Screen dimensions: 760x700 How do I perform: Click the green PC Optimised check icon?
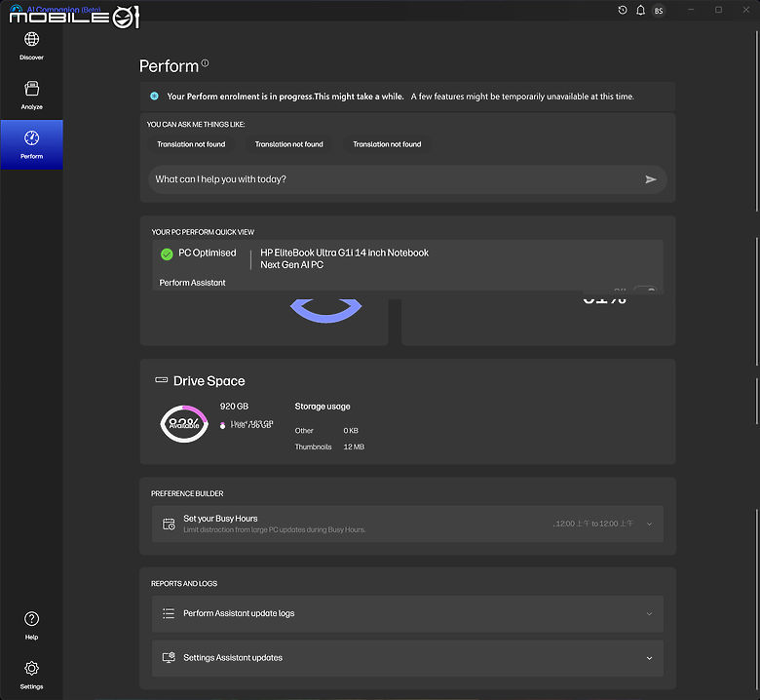tap(167, 254)
